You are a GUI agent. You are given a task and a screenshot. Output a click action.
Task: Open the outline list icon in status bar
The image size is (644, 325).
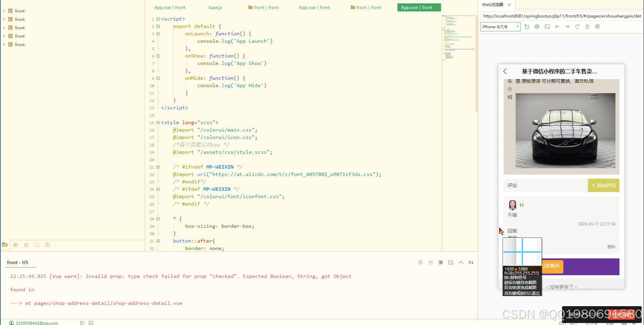coord(82,323)
